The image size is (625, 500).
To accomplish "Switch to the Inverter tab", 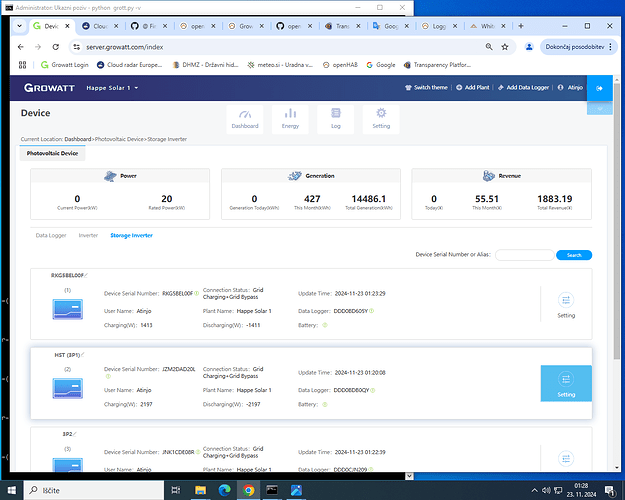I will coord(88,236).
